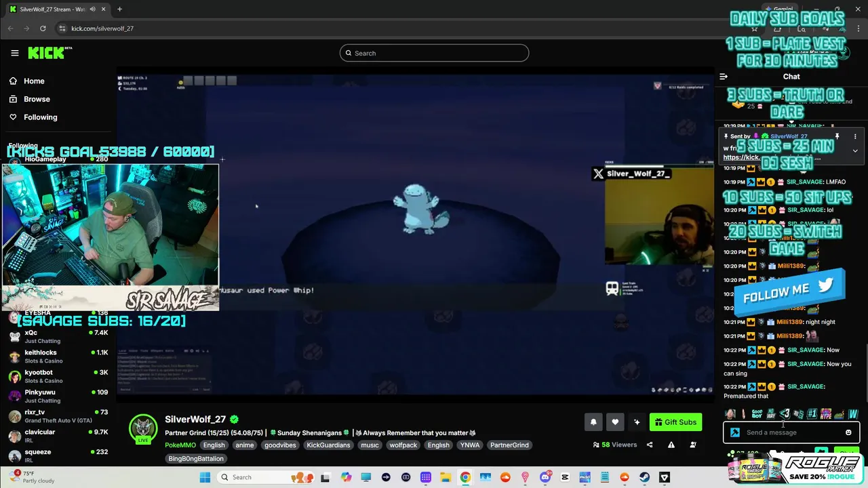The width and height of the screenshot is (868, 488).
Task: Click the X Silver_Wolf_27_ stream overlay
Action: click(x=632, y=174)
